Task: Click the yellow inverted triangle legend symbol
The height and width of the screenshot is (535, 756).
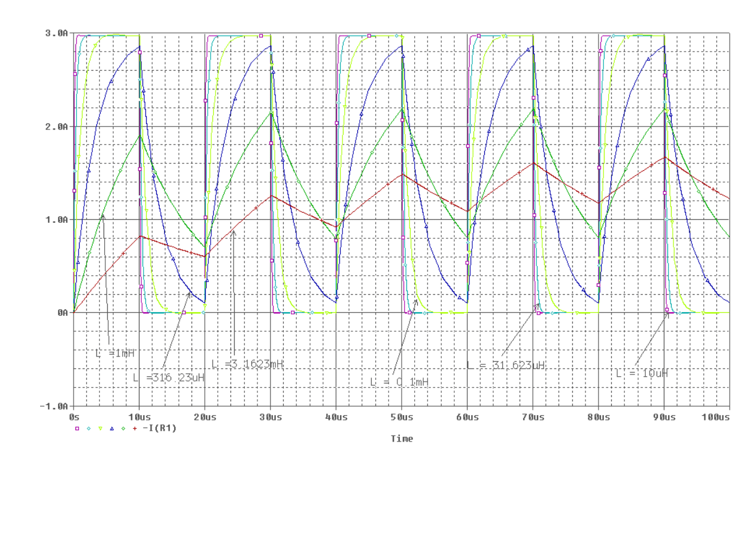Action: [x=100, y=428]
